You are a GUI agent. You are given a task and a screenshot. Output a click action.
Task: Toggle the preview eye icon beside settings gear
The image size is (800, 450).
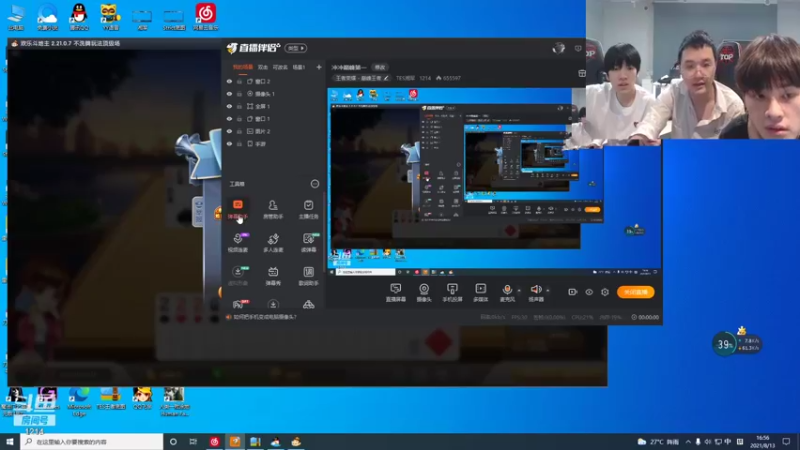point(589,292)
